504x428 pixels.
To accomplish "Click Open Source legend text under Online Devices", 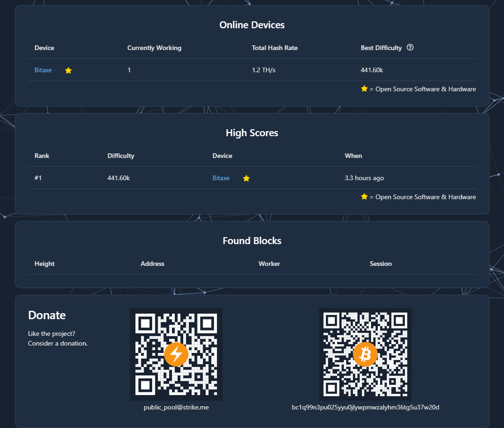I will click(x=426, y=89).
